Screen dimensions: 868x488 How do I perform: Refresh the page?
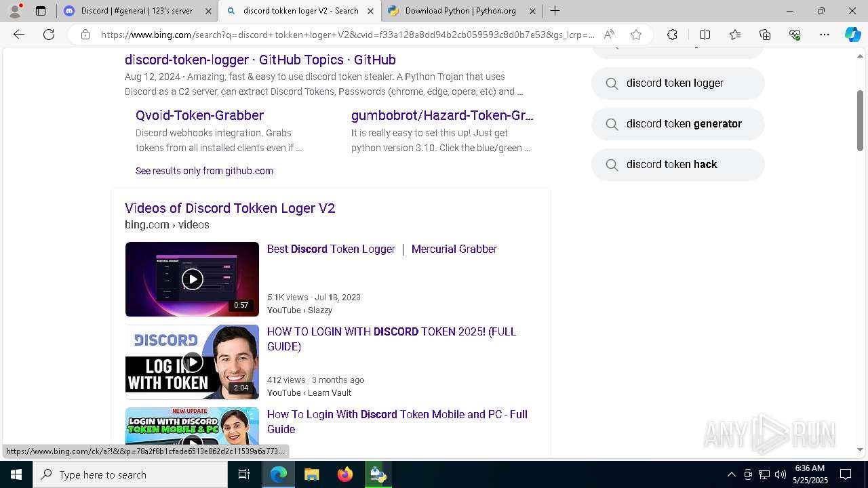coord(49,35)
